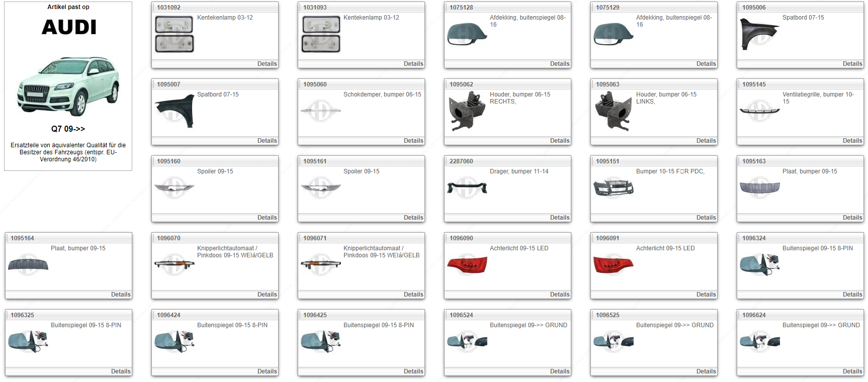Click the front bumper image for 1095151
Screen dimensions: 868x382
(613, 188)
